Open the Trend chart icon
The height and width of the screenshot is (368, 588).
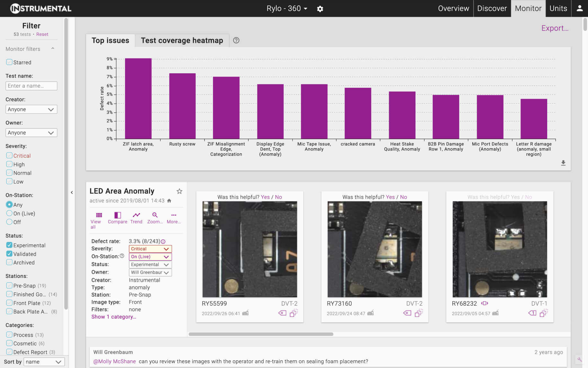136,215
